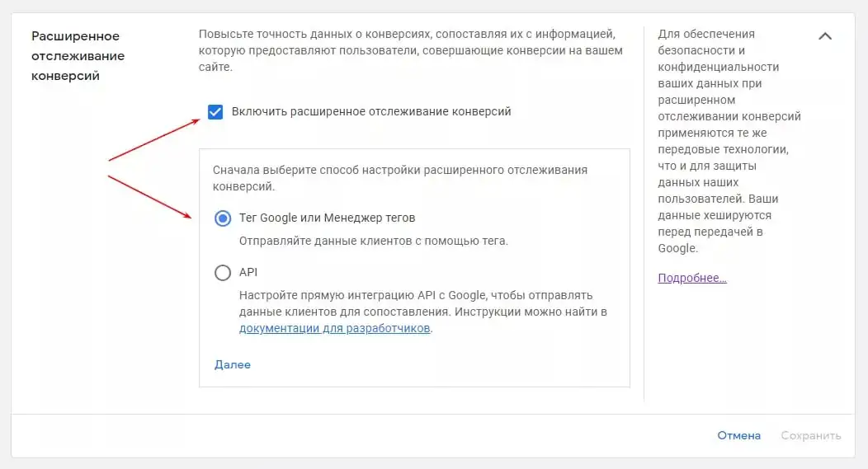Click 'Расширенное отслеживание конверсий' section title
Image resolution: width=868 pixels, height=469 pixels.
[x=78, y=56]
